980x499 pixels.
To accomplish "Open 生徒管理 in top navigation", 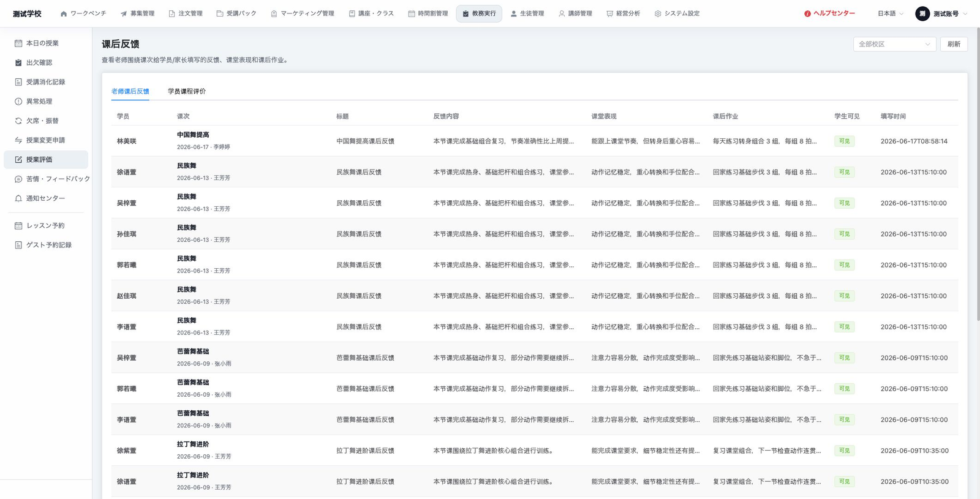I will click(527, 13).
